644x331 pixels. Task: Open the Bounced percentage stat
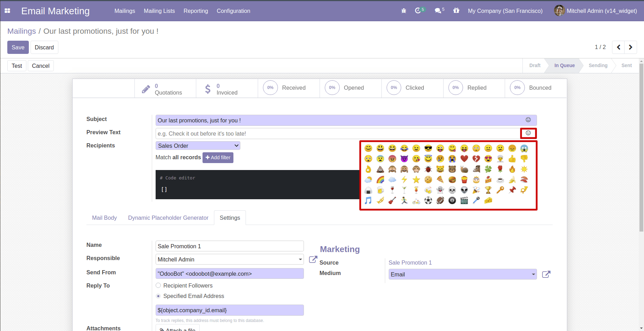536,88
